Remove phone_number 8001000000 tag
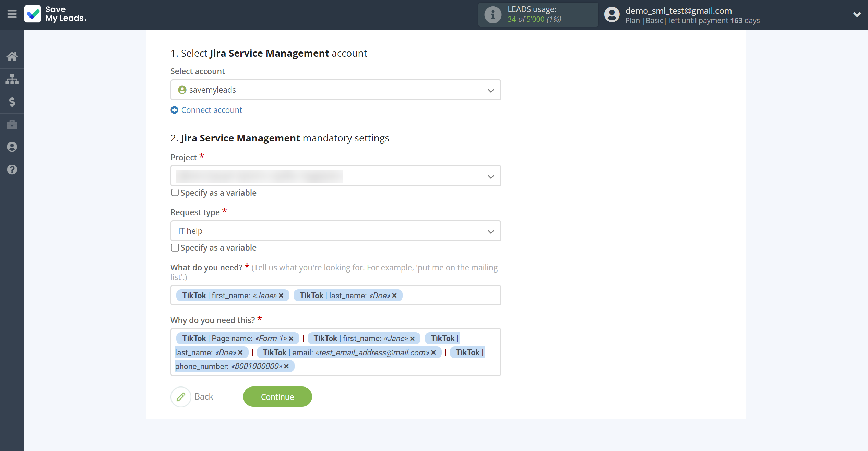Image resolution: width=868 pixels, height=451 pixels. 286,366
